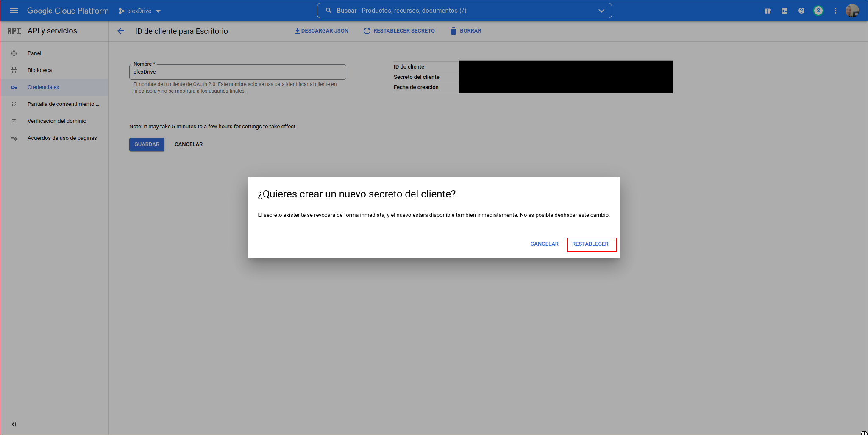This screenshot has height=435, width=868.
Task: Expand the plexDrive project selector
Action: click(139, 11)
